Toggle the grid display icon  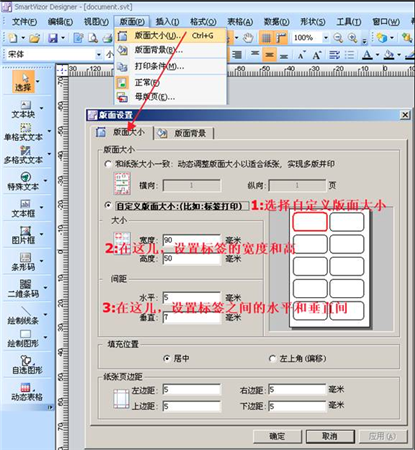[x=266, y=38]
